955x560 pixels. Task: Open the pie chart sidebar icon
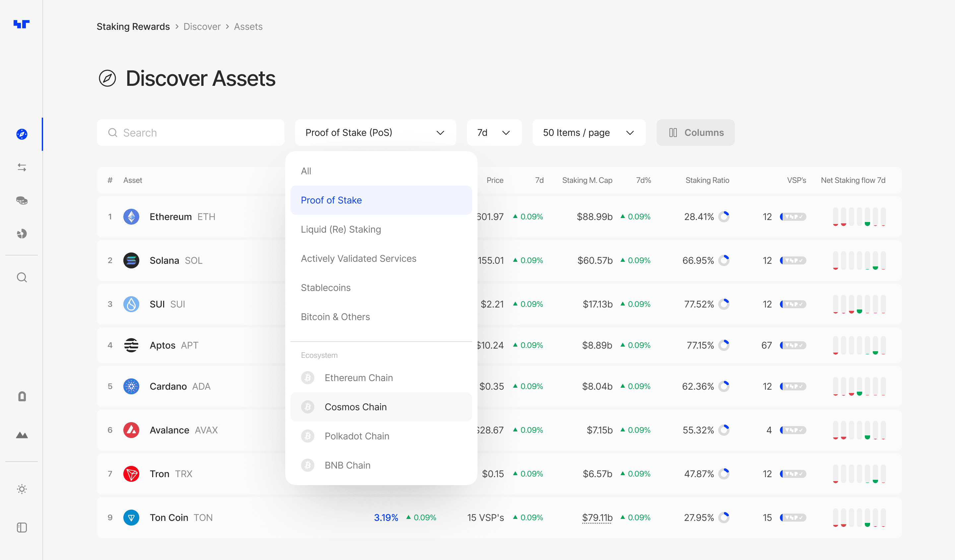pos(22,234)
